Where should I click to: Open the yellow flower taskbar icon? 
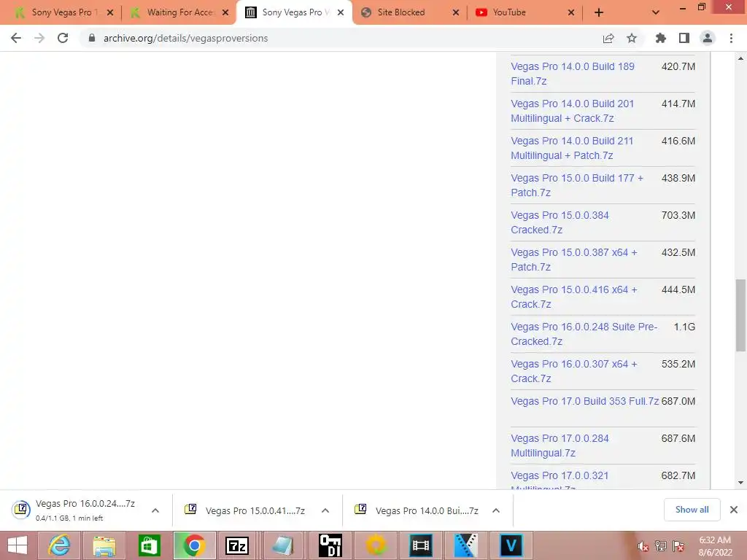click(x=376, y=545)
